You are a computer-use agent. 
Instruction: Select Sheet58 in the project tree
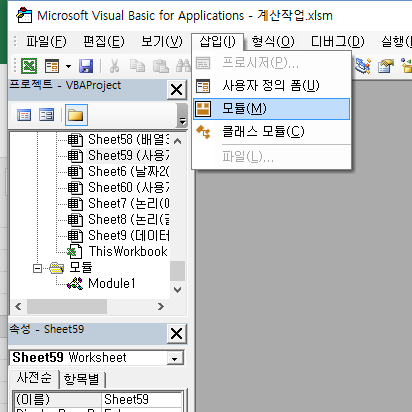(128, 139)
